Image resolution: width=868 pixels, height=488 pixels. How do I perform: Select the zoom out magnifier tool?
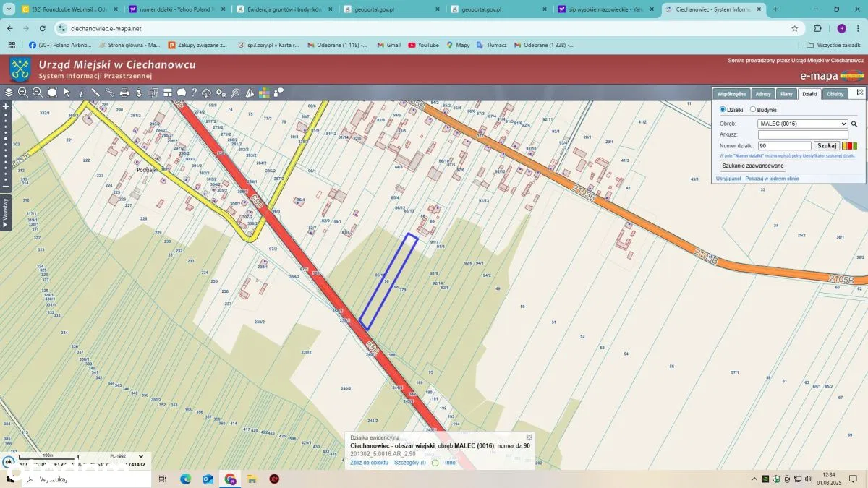37,93
